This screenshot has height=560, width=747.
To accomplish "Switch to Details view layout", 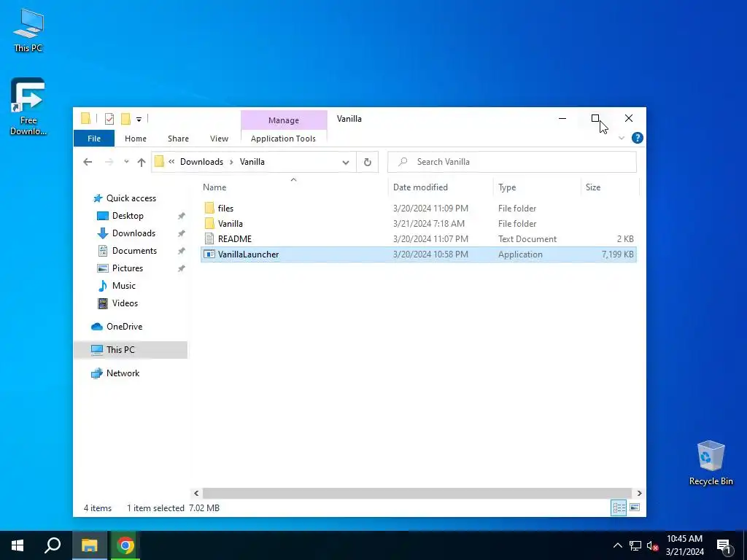I will 619,507.
